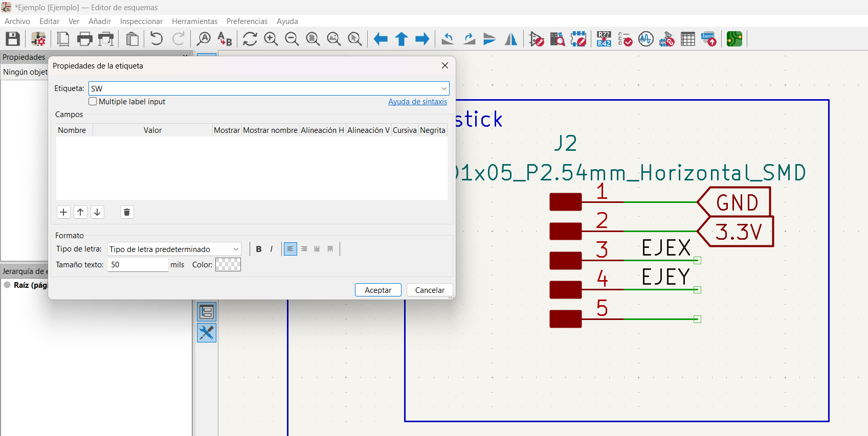This screenshot has height=436, width=868.
Task: Zoom in on the schematic
Action: point(271,39)
